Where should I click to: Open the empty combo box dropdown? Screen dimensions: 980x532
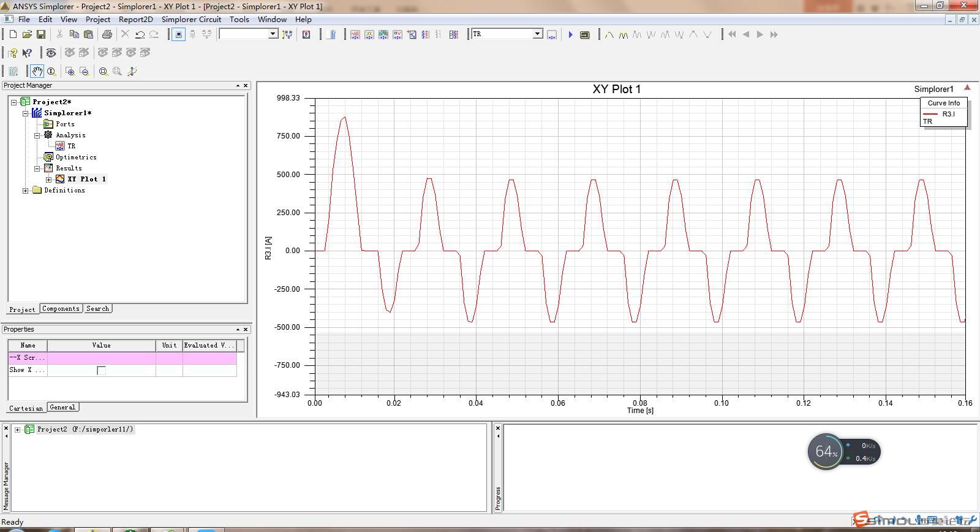[273, 34]
